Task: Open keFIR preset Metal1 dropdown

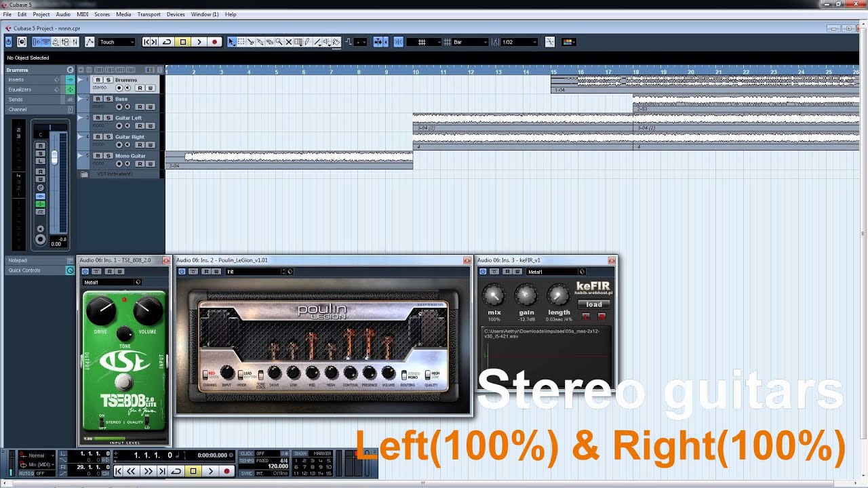Action: point(556,272)
